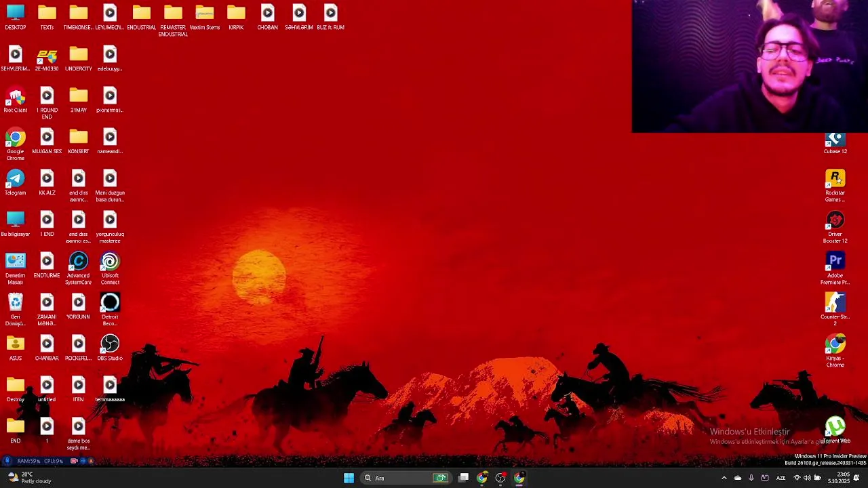Open Ubisoft Connect shortcut

click(x=110, y=269)
